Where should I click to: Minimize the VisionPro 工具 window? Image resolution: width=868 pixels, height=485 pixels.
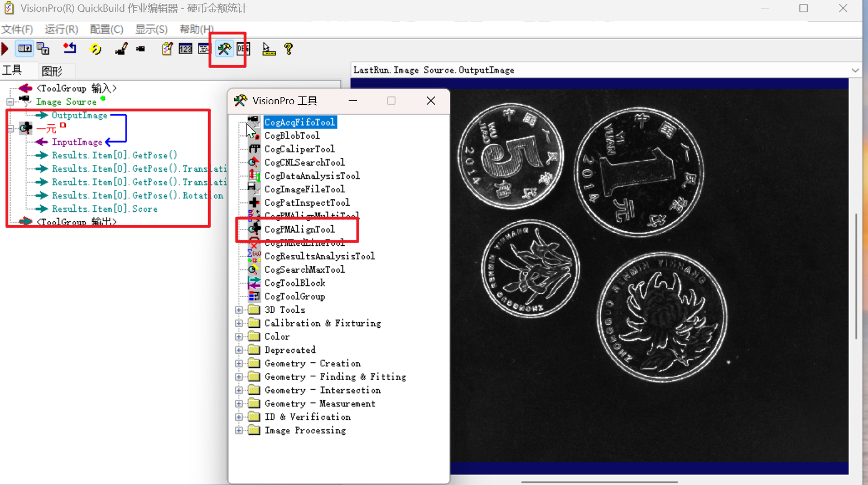353,101
